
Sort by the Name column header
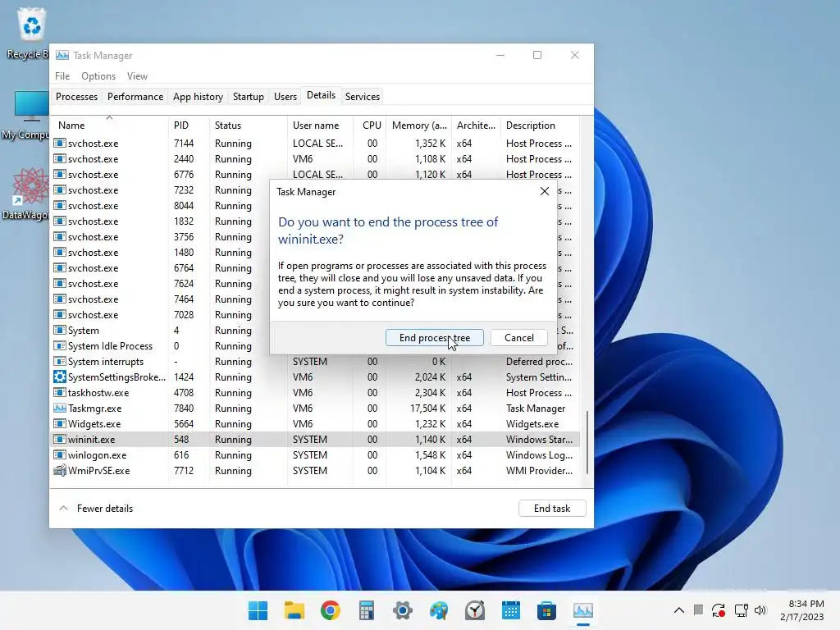tap(109, 126)
